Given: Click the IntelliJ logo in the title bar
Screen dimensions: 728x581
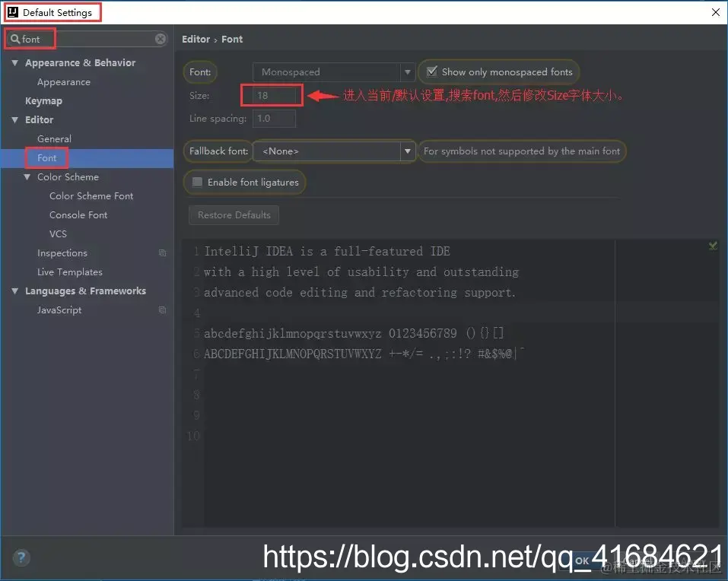Looking at the screenshot, I should tap(13, 12).
